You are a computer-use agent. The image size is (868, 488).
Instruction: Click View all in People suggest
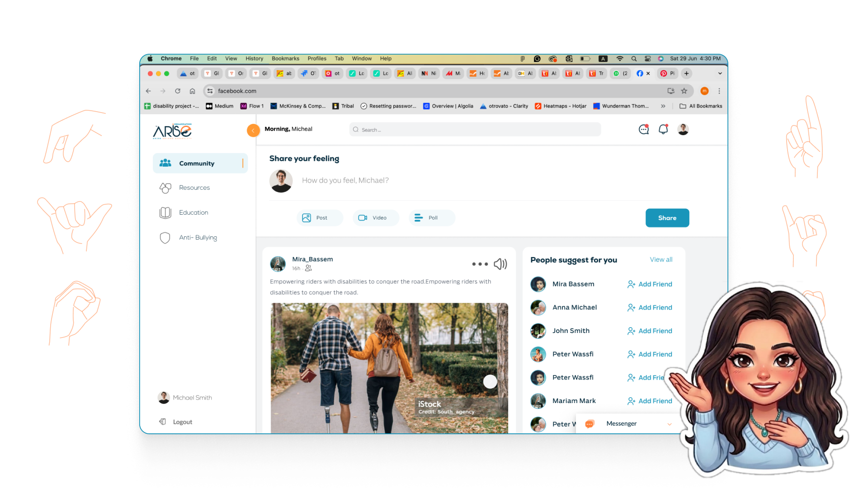pyautogui.click(x=661, y=259)
